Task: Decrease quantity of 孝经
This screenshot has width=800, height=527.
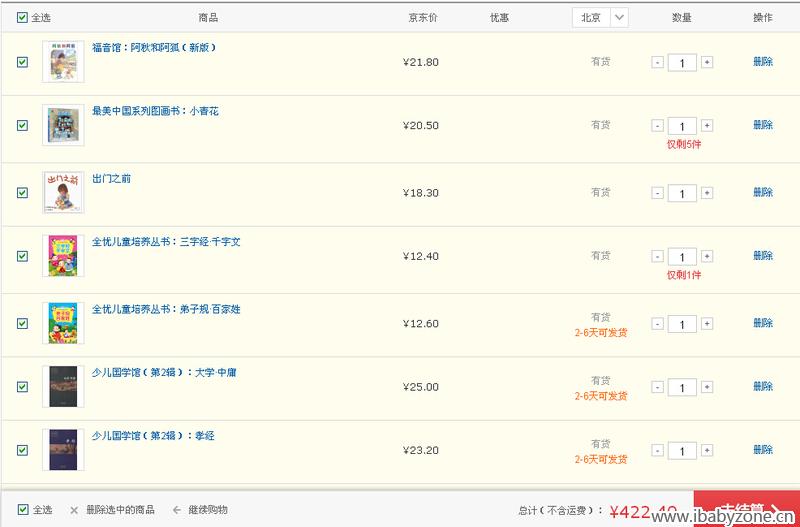Action: 658,450
